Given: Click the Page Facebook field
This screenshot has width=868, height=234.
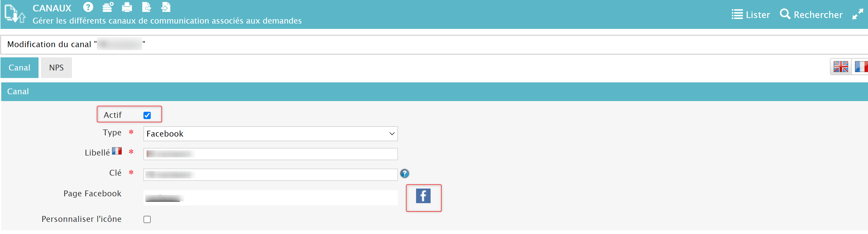Looking at the screenshot, I should click(270, 198).
